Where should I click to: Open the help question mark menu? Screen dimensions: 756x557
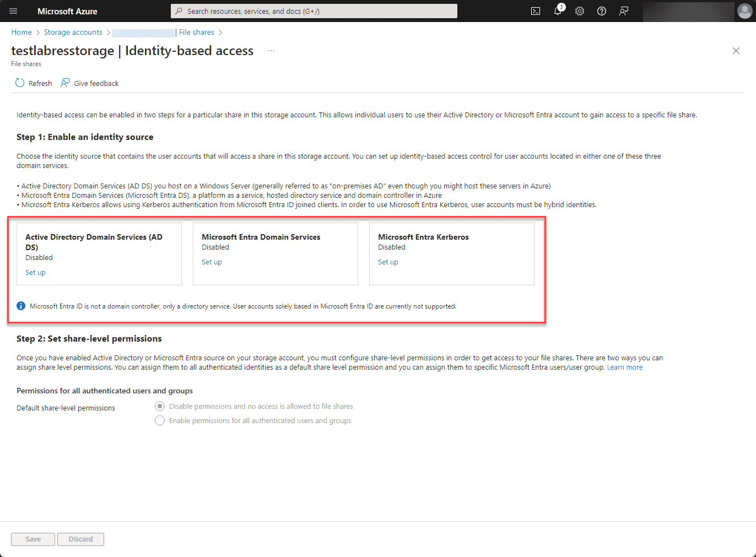coord(602,11)
